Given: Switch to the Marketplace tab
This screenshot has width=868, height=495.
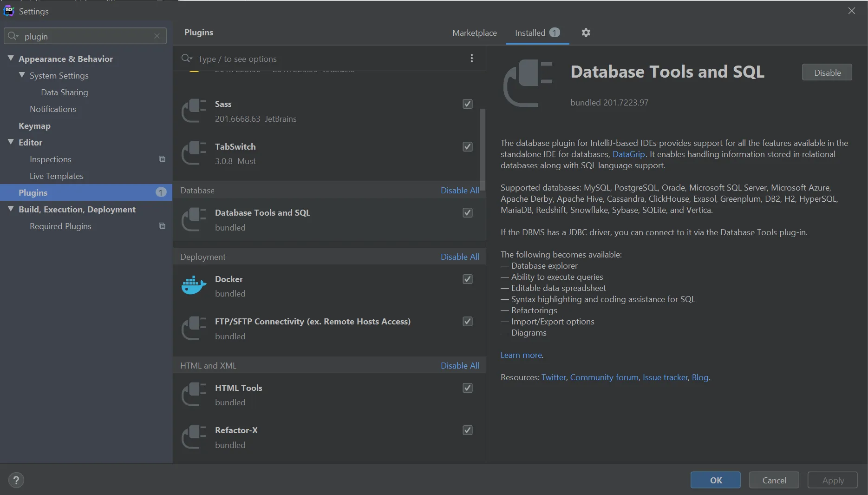Looking at the screenshot, I should (474, 33).
